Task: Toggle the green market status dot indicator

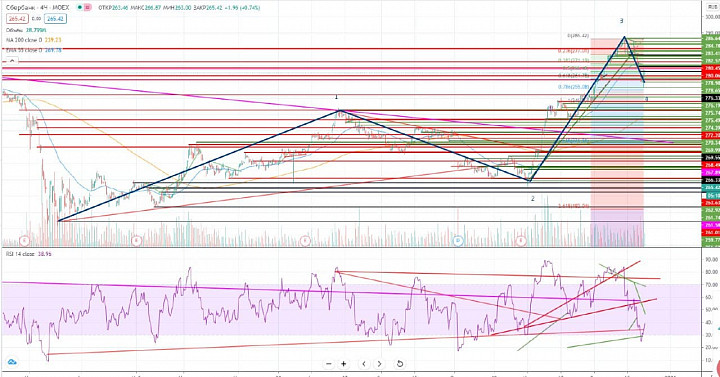Action: click(x=79, y=7)
